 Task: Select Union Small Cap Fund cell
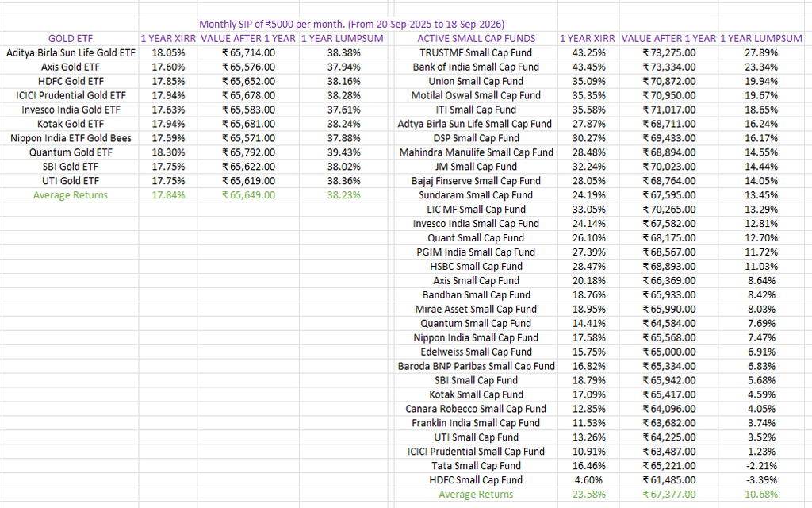(476, 82)
